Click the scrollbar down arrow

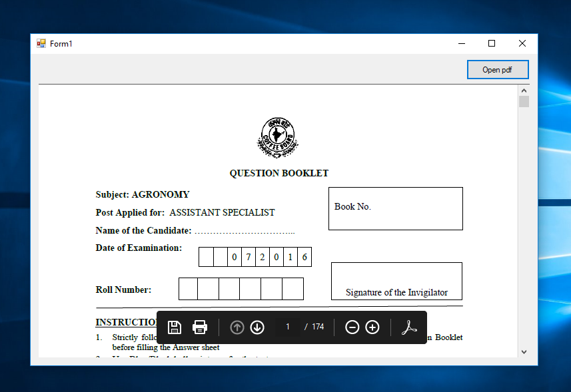[524, 351]
